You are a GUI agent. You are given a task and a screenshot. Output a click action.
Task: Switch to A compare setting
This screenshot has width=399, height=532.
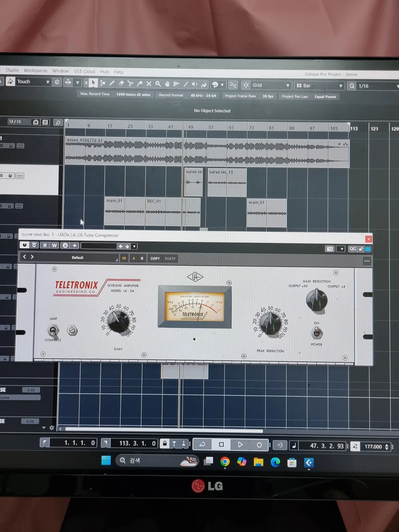(x=134, y=258)
